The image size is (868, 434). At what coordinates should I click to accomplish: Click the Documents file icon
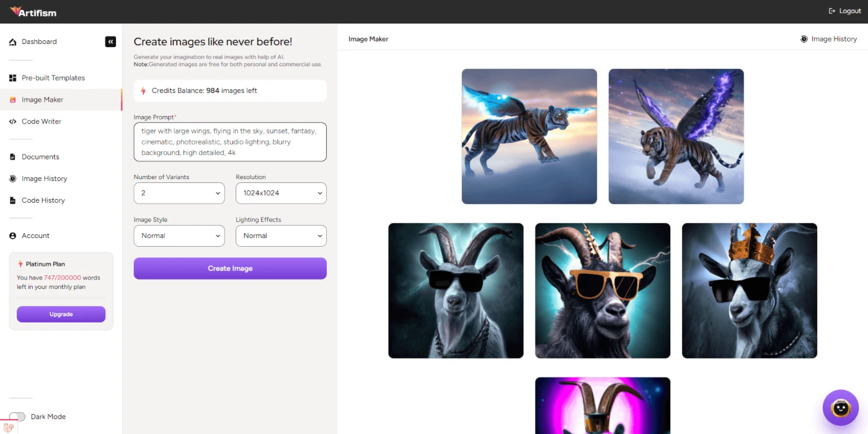point(12,157)
